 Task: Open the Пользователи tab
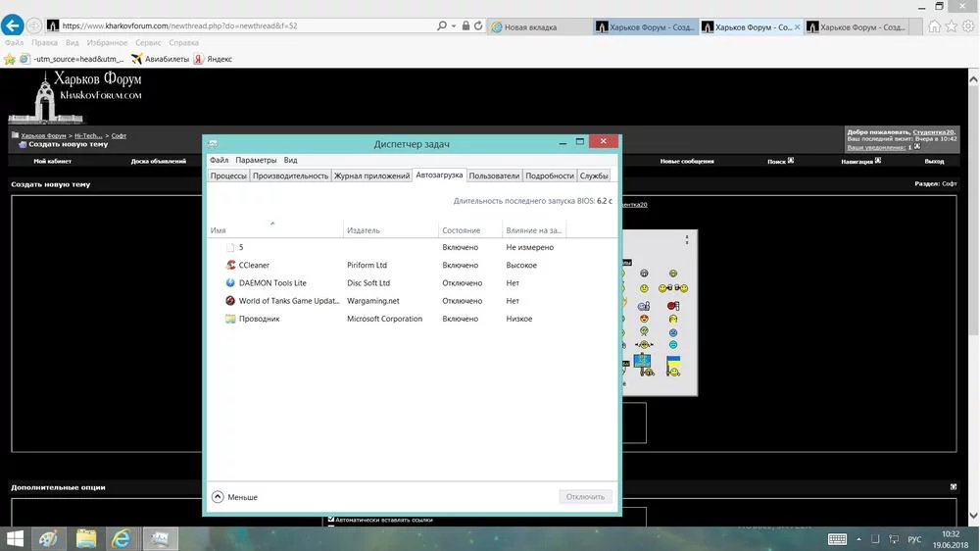pyautogui.click(x=494, y=175)
